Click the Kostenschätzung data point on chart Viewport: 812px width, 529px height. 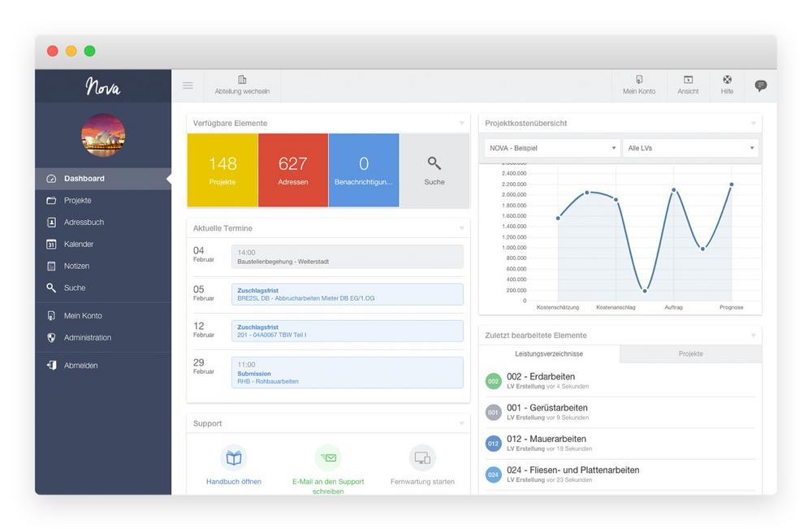558,218
